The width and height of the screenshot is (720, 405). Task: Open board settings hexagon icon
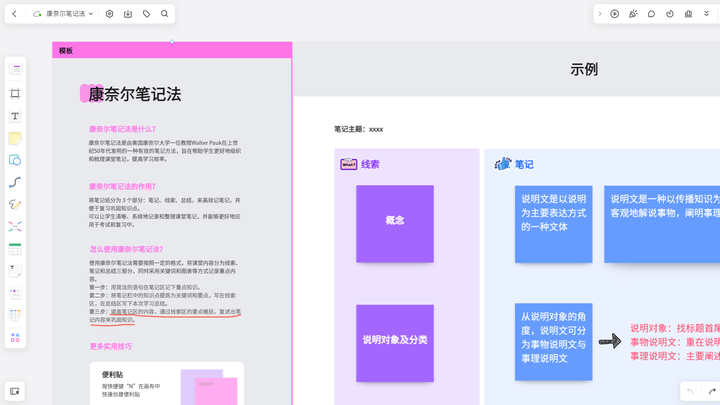click(109, 14)
